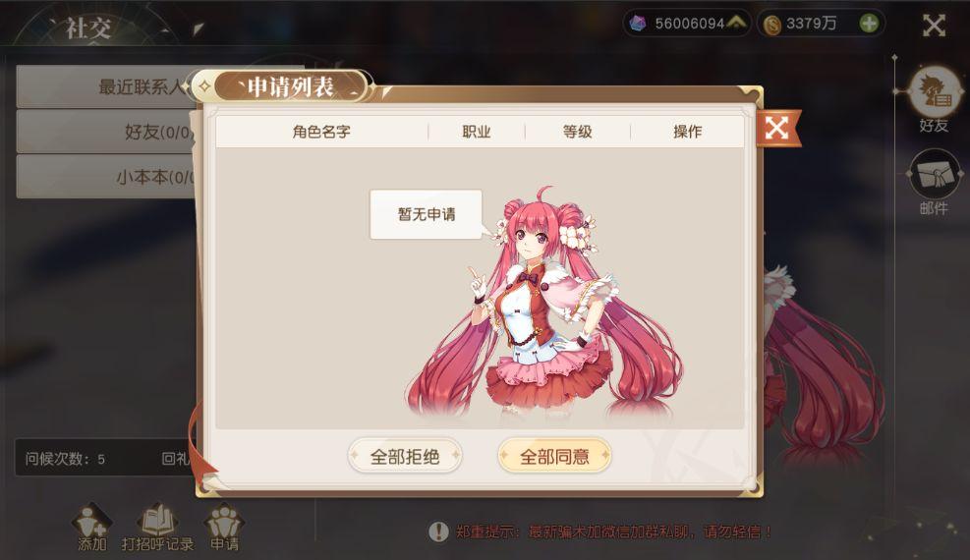Viewport: 970px width, 560px height.
Task: Select the 最近联系人 tab
Action: coord(106,86)
